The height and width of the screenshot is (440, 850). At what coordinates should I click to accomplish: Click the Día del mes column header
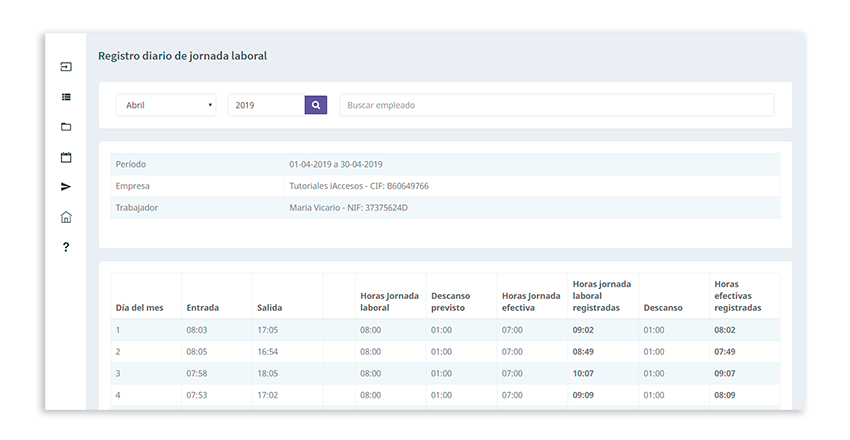[x=140, y=307]
